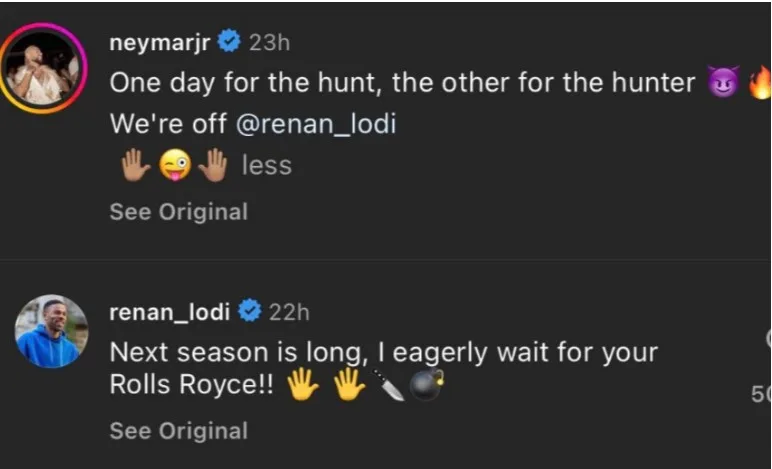Click the first raised hand emoji after "Rolls Royce!!"
Viewport: 772px width, 469px height.
point(302,386)
